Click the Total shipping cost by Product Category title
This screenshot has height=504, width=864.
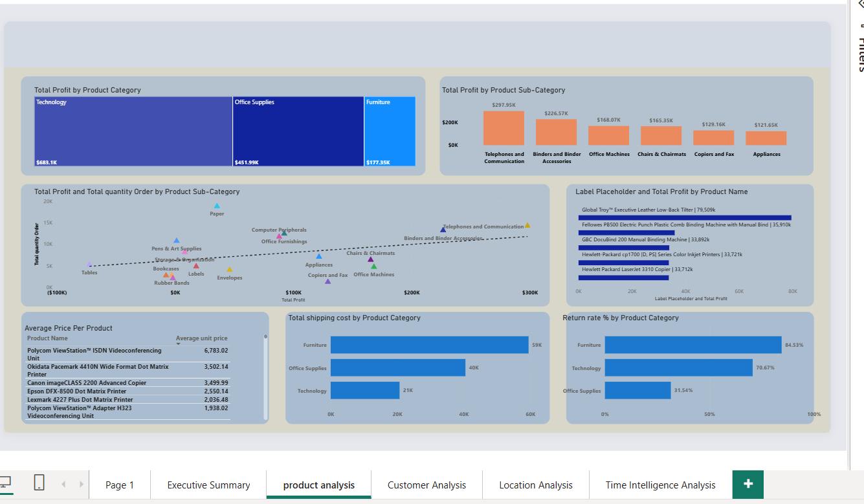[x=355, y=318]
